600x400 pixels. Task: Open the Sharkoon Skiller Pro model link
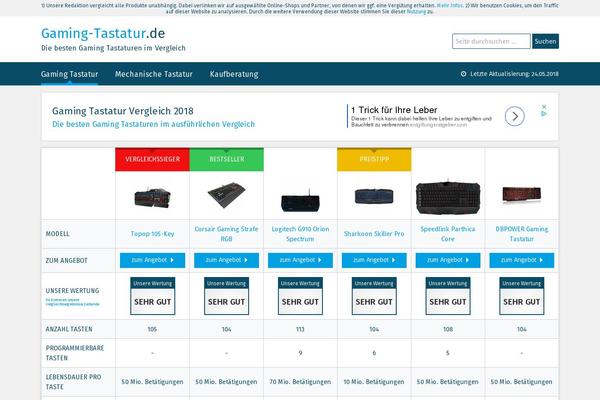click(x=374, y=233)
